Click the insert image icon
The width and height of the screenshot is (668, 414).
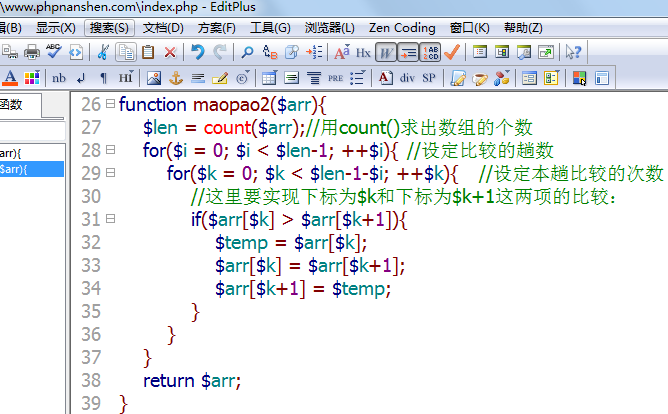[154, 78]
